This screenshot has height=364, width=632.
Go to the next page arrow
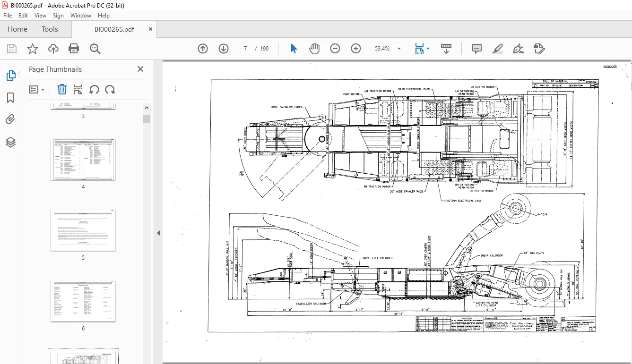click(x=224, y=49)
